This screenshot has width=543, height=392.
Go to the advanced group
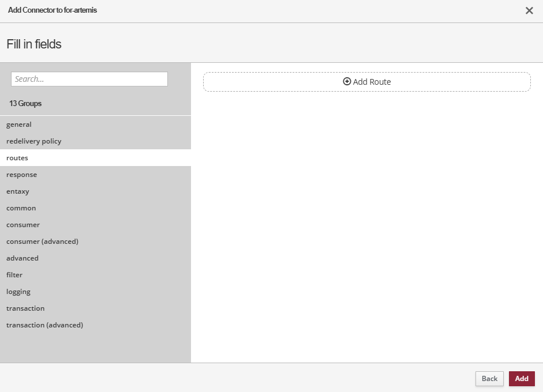[23, 258]
